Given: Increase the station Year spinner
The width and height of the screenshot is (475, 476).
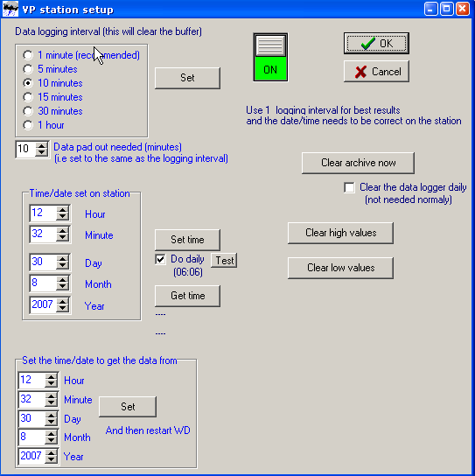Looking at the screenshot, I should pyautogui.click(x=62, y=302).
